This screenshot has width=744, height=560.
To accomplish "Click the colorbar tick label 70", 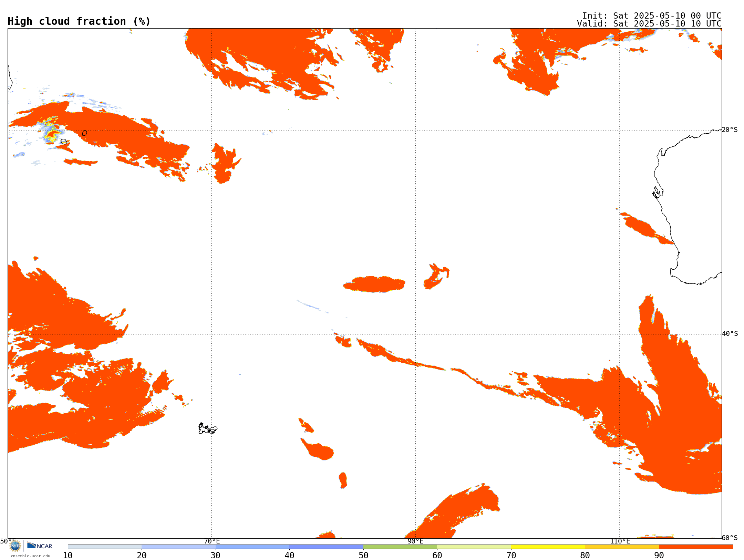I will (x=511, y=556).
